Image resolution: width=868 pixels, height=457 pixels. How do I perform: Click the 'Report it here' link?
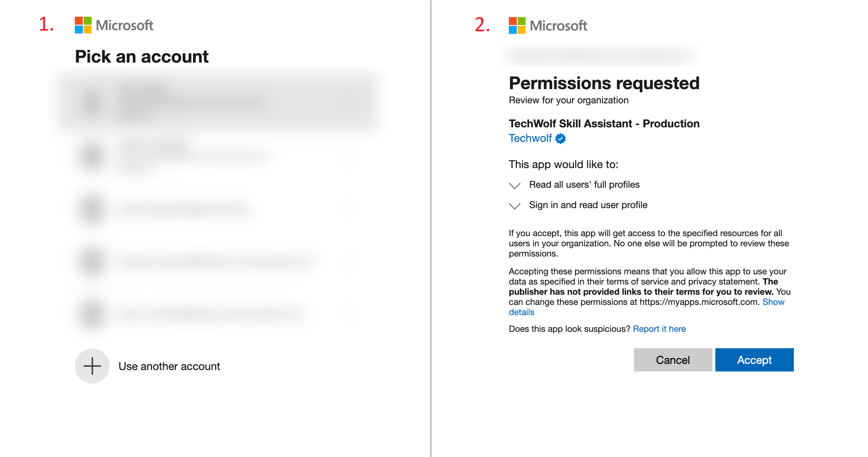659,329
